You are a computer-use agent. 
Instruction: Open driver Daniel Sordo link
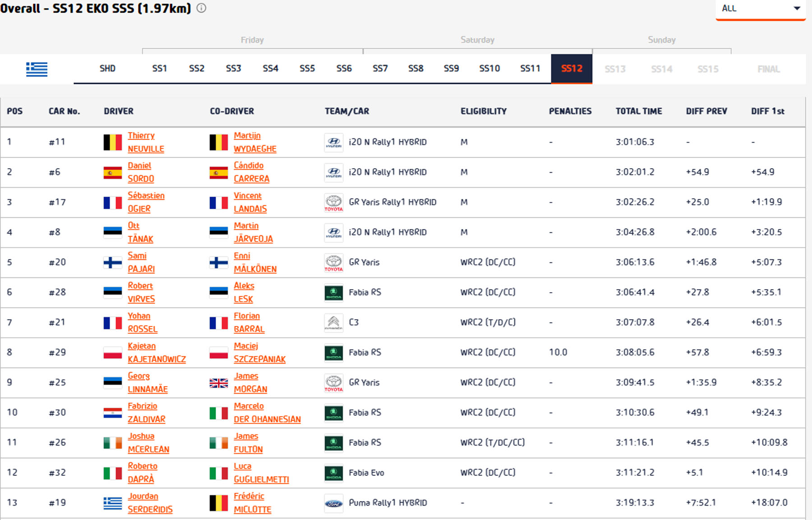141,172
